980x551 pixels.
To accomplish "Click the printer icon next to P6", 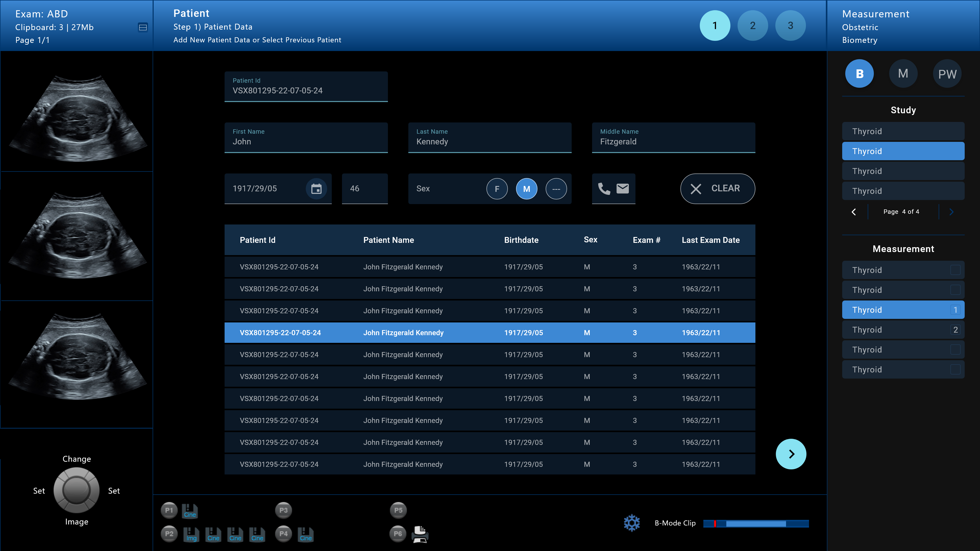I will pyautogui.click(x=420, y=534).
